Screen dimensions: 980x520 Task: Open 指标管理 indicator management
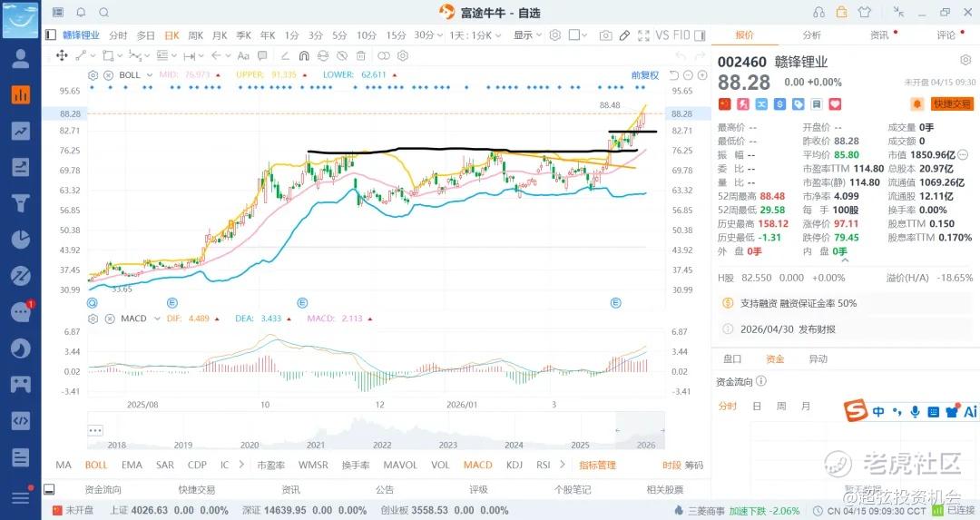tap(597, 466)
